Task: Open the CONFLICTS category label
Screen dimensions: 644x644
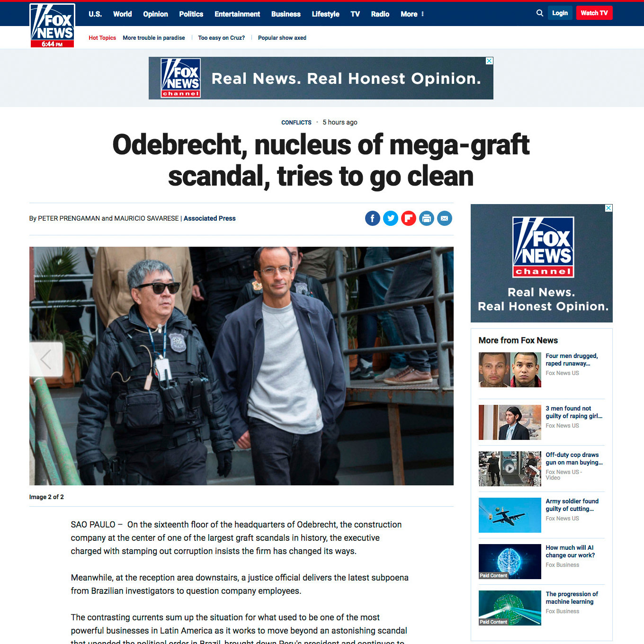Action: pos(296,123)
